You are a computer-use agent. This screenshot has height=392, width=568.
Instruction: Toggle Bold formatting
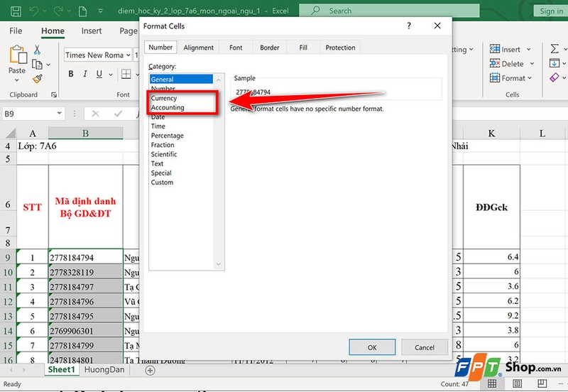point(71,74)
